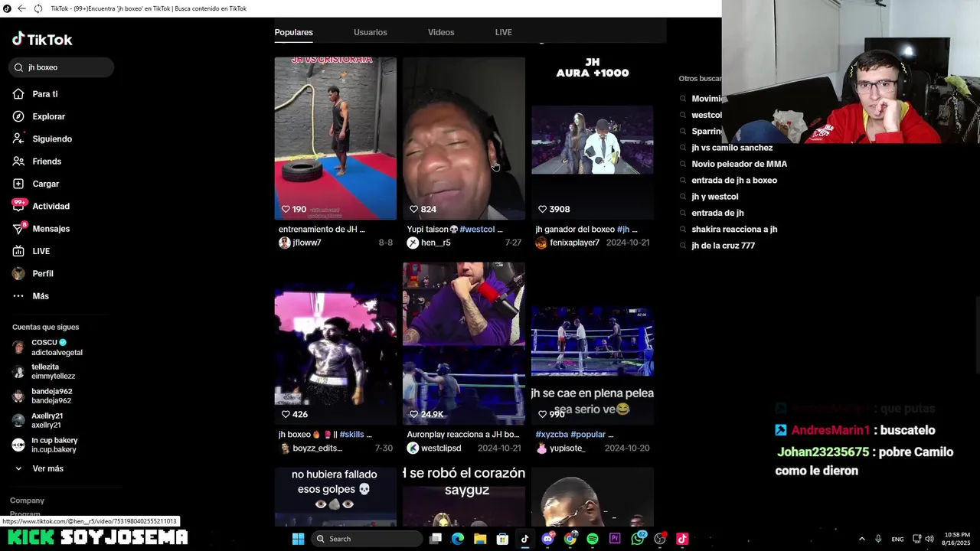
Task: Open WhatsApp from the taskbar
Action: pos(638,539)
